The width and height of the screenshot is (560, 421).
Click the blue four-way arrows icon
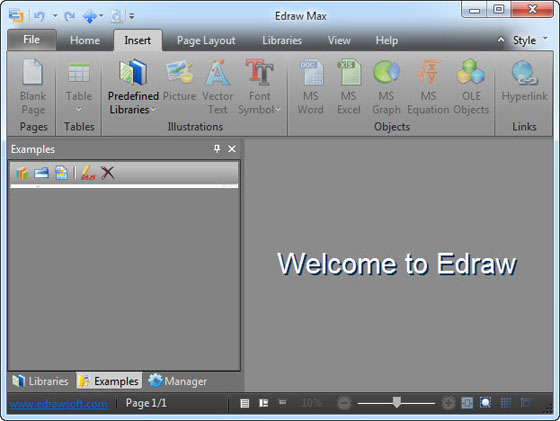click(x=89, y=16)
